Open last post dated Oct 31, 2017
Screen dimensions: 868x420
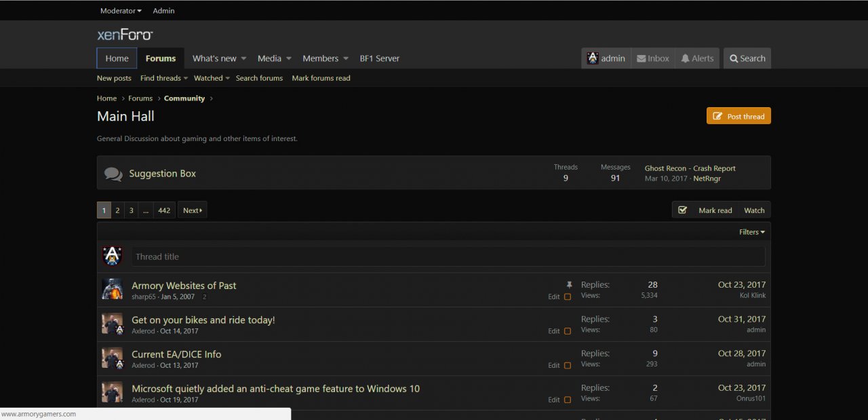[x=742, y=319]
